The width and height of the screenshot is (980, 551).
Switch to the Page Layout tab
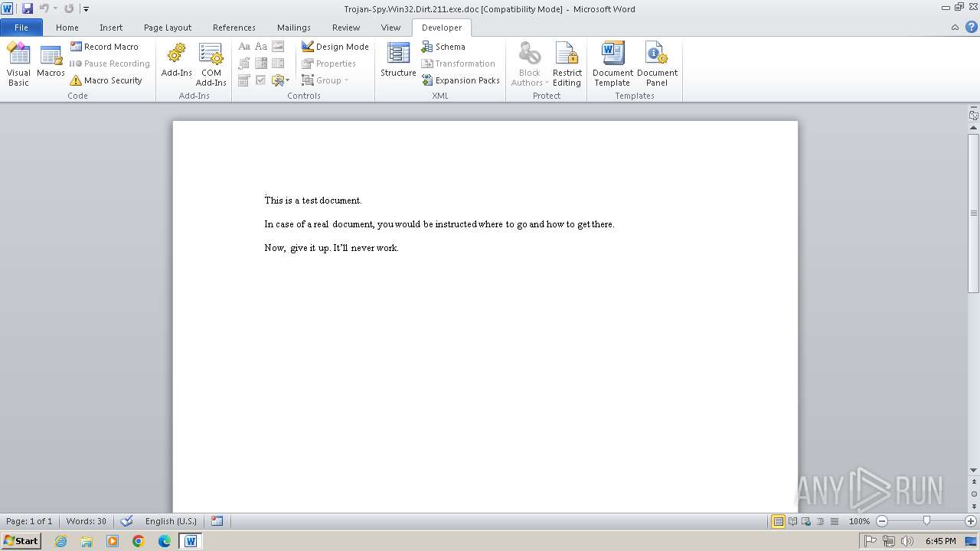pos(168,28)
